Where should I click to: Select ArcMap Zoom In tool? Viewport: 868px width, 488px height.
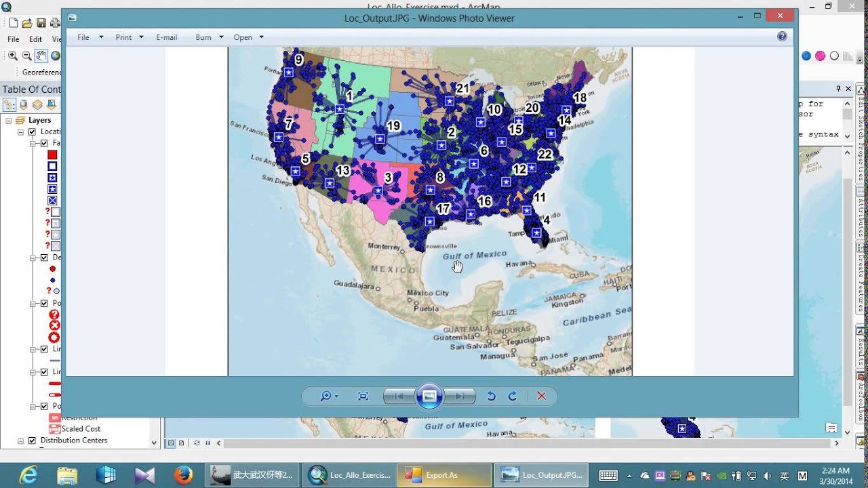[13, 56]
